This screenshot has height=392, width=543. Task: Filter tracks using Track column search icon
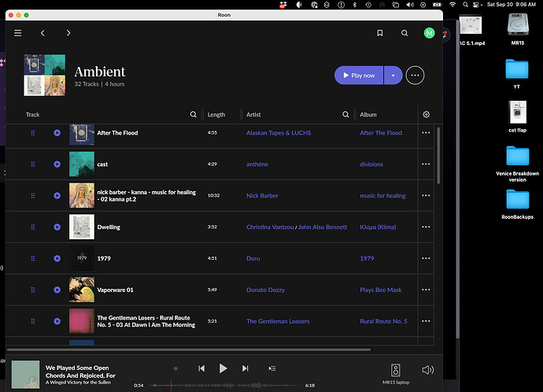194,114
